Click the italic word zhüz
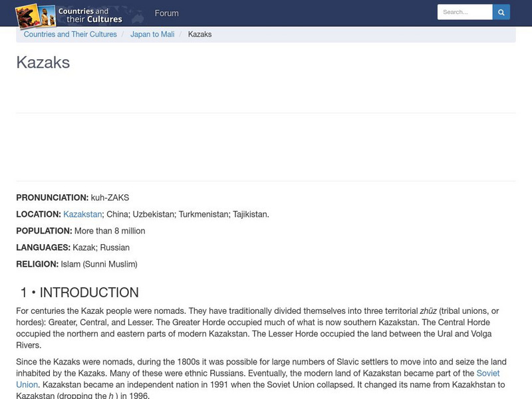The height and width of the screenshot is (399, 532). pyautogui.click(x=428, y=311)
